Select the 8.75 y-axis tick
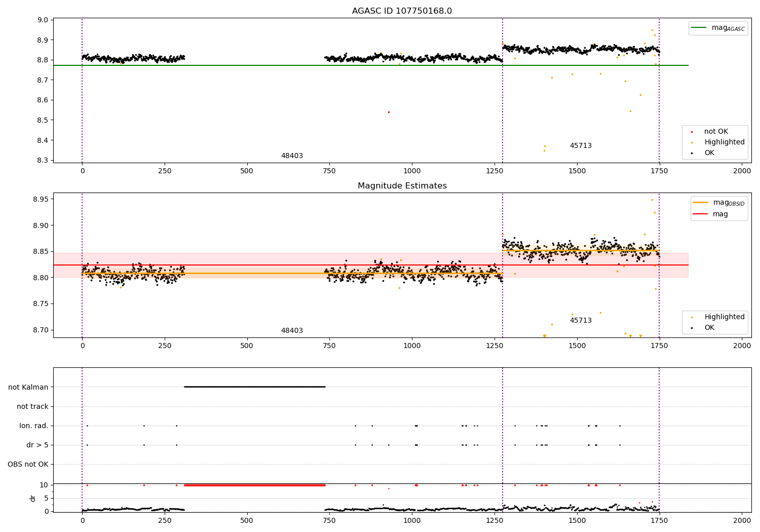The image size is (760, 532). tap(41, 304)
